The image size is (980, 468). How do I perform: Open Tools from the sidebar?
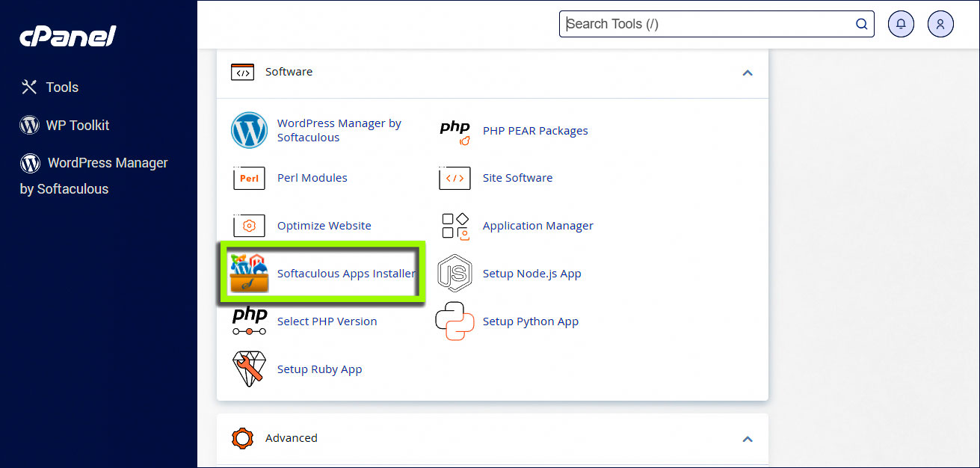click(61, 87)
